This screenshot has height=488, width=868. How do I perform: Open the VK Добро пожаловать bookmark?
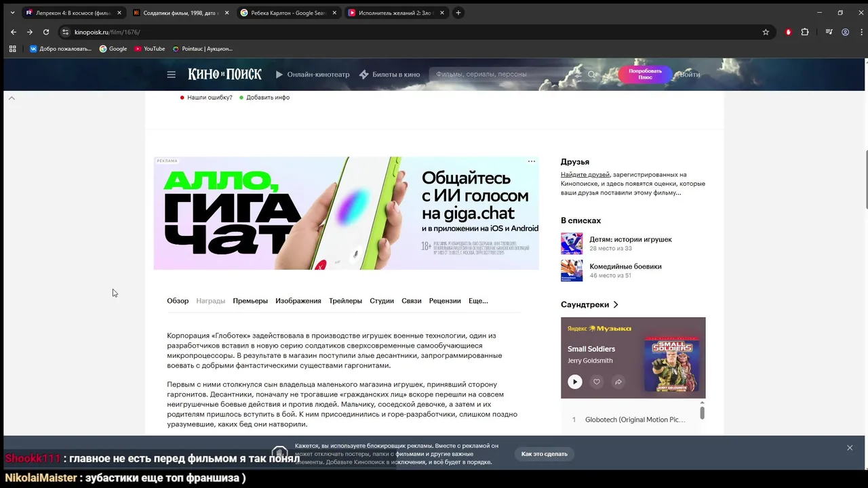click(60, 49)
